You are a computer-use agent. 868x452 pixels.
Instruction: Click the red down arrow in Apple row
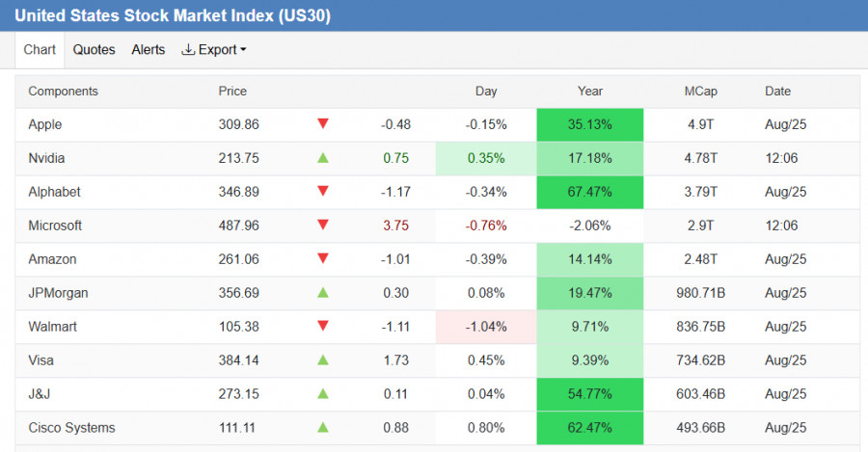coord(323,123)
